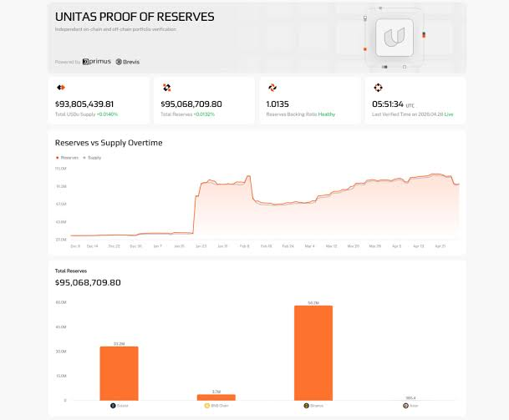This screenshot has height=420, width=509.
Task: Click the BNB Chain yellow icon
Action: pyautogui.click(x=206, y=406)
